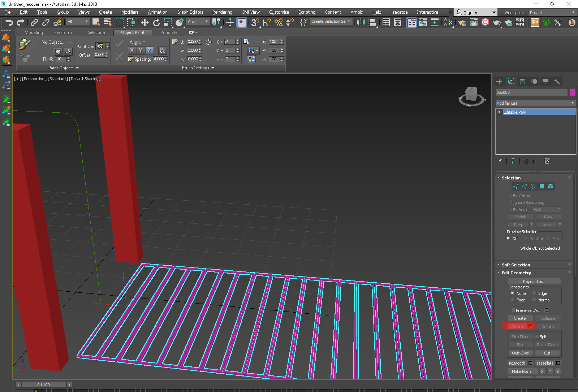The image size is (578, 392).
Task: Click the QuickSlice button
Action: coord(520,353)
